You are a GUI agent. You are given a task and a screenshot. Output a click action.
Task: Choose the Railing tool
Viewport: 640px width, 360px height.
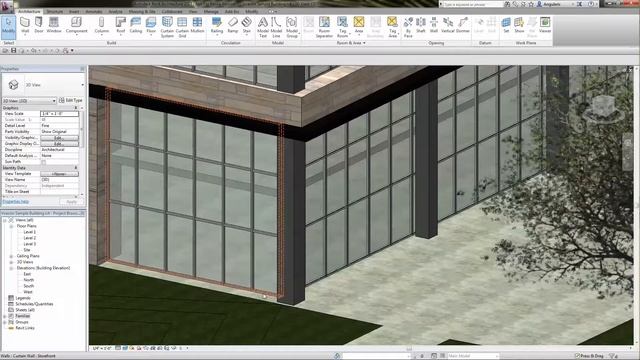point(217,26)
